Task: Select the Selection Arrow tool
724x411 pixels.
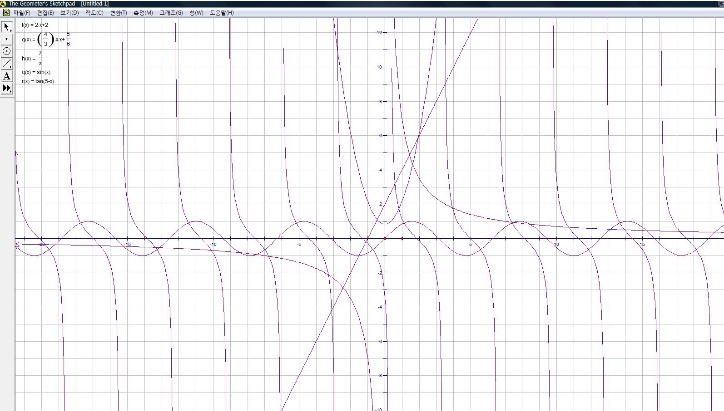Action: pos(6,27)
